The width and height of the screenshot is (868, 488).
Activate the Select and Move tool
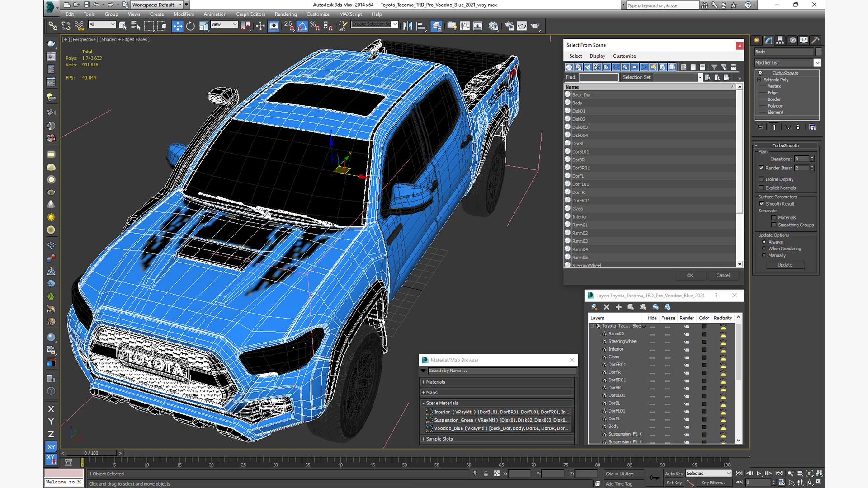178,26
